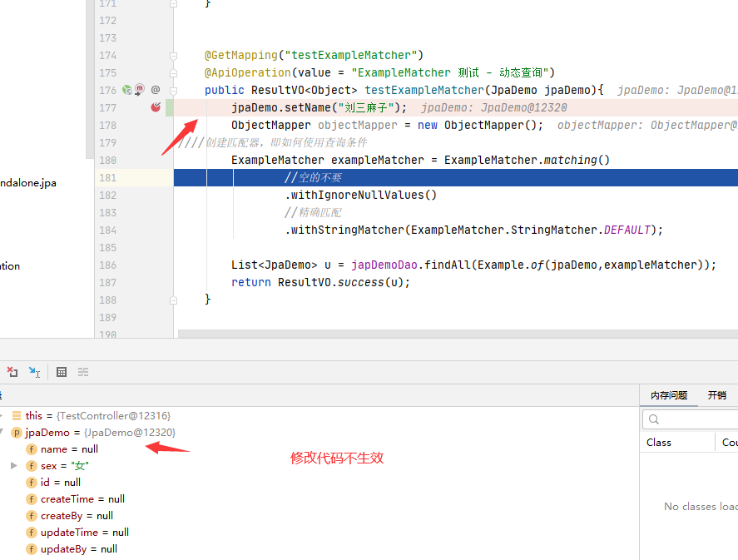Click the 'No classes loaded' message
Viewport: 738px width, 560px height.
coord(701,507)
